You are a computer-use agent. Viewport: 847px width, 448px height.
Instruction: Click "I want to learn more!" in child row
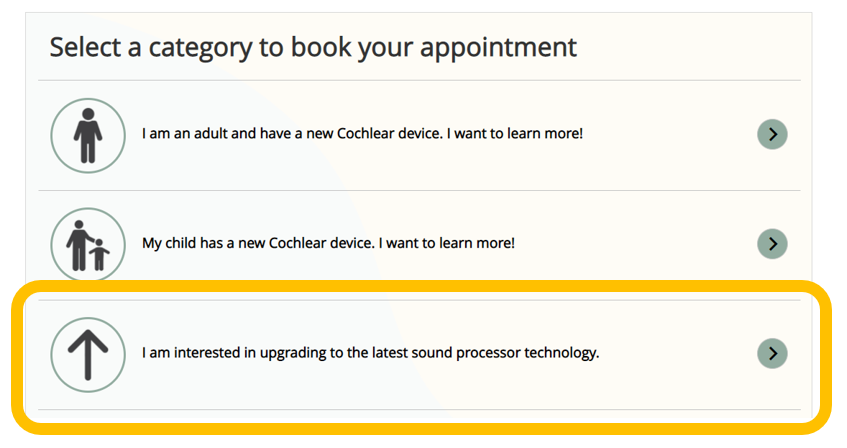pos(447,243)
